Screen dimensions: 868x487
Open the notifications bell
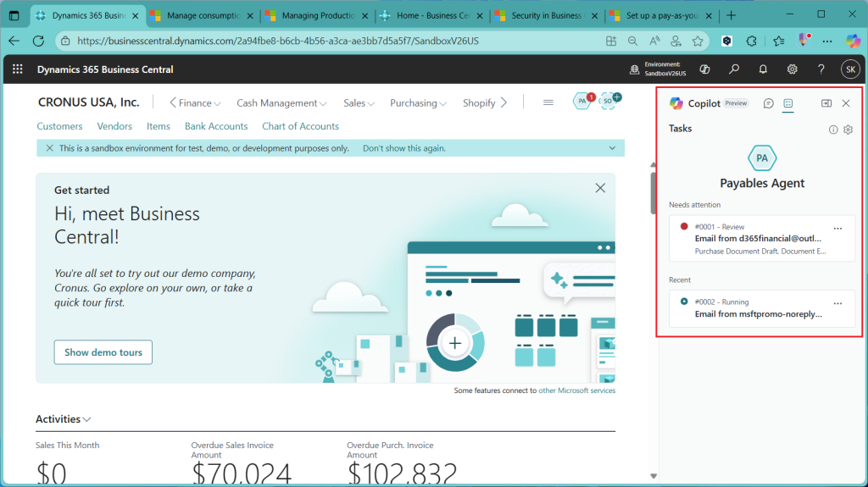[763, 69]
